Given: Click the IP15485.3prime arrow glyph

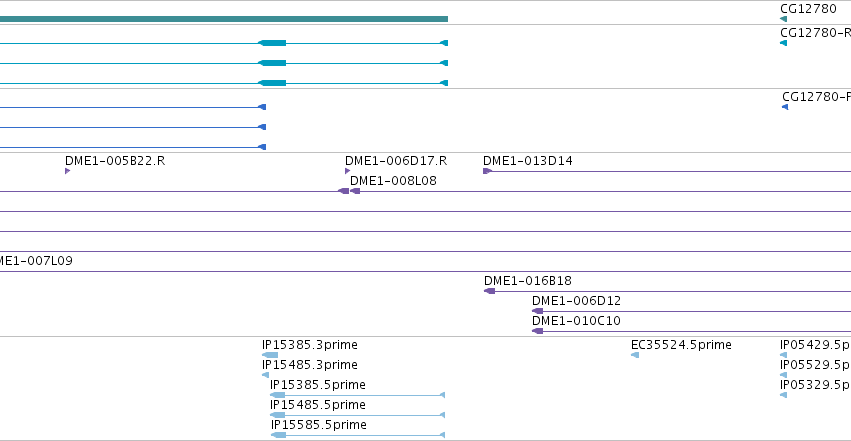Looking at the screenshot, I should [x=265, y=375].
